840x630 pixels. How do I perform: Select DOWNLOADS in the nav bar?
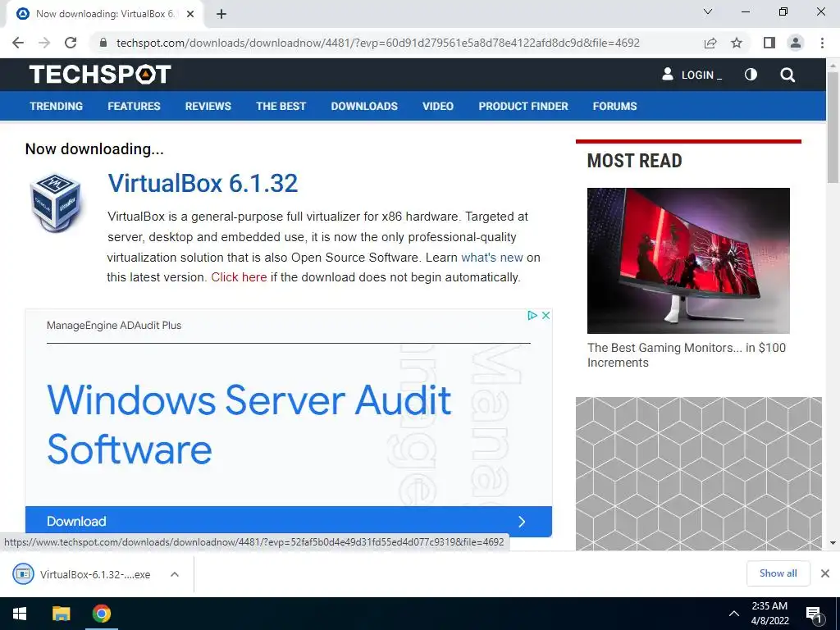(364, 106)
